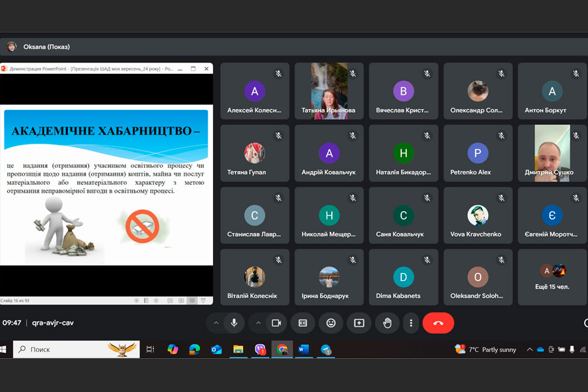This screenshot has width=588, height=392.
Task: Open Viber from taskbar
Action: tap(260, 350)
